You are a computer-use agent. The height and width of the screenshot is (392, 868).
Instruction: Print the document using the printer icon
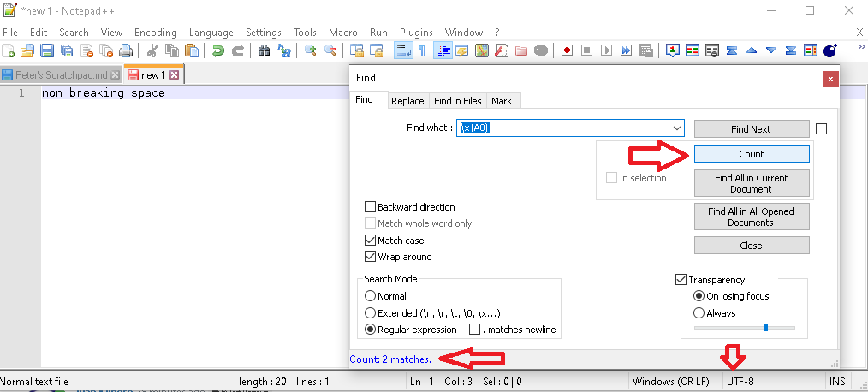(126, 51)
